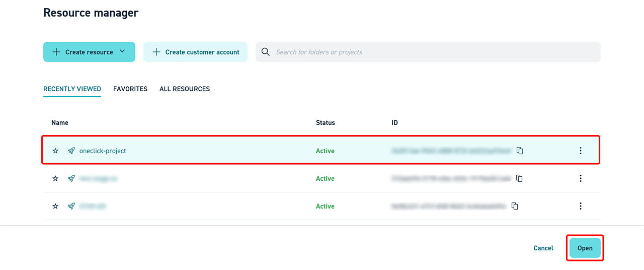Switch to the Favorites tab
This screenshot has height=270, width=644.
130,89
